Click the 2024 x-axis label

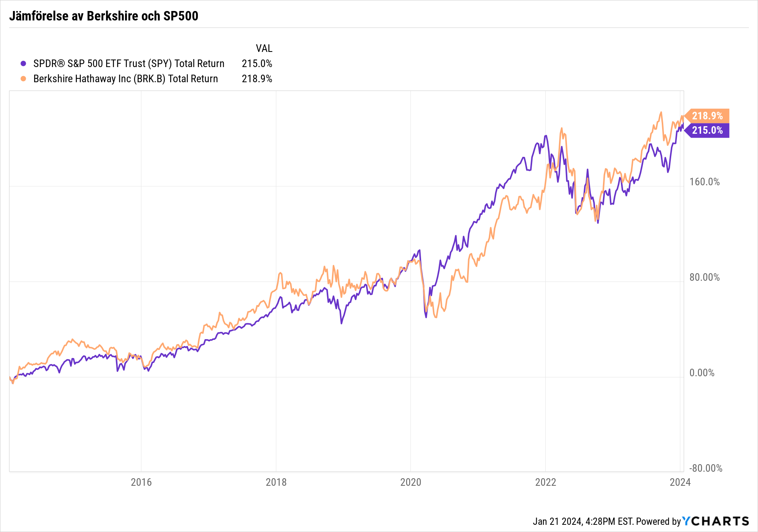(x=680, y=482)
